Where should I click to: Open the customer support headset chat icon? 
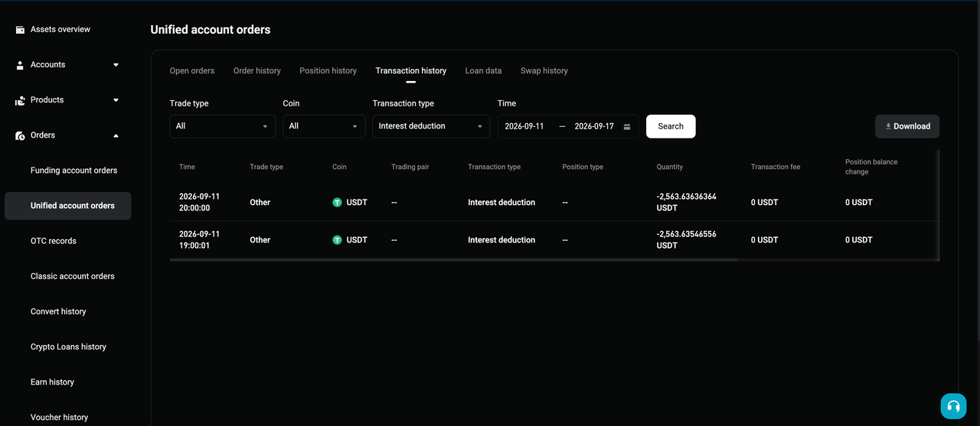(953, 407)
